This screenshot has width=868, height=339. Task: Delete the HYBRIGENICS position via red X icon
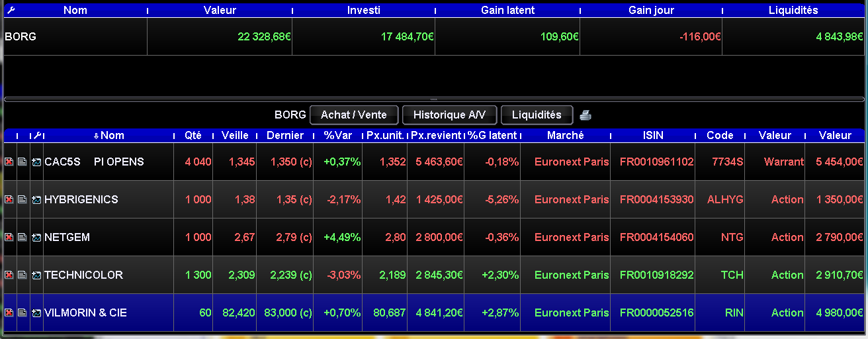click(x=9, y=199)
